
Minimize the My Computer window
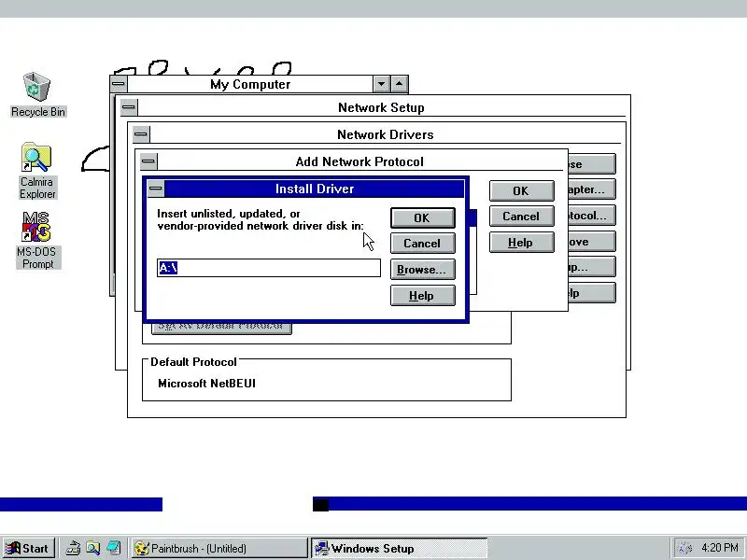382,84
